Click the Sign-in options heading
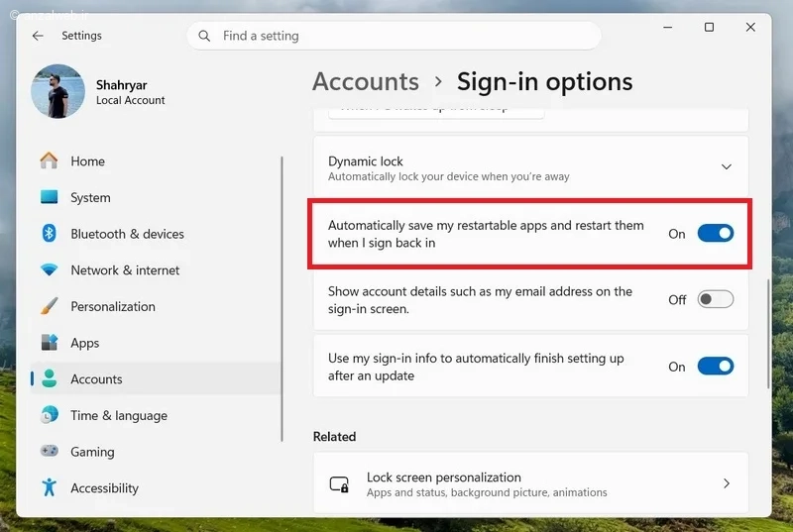This screenshot has height=532, width=793. 544,82
